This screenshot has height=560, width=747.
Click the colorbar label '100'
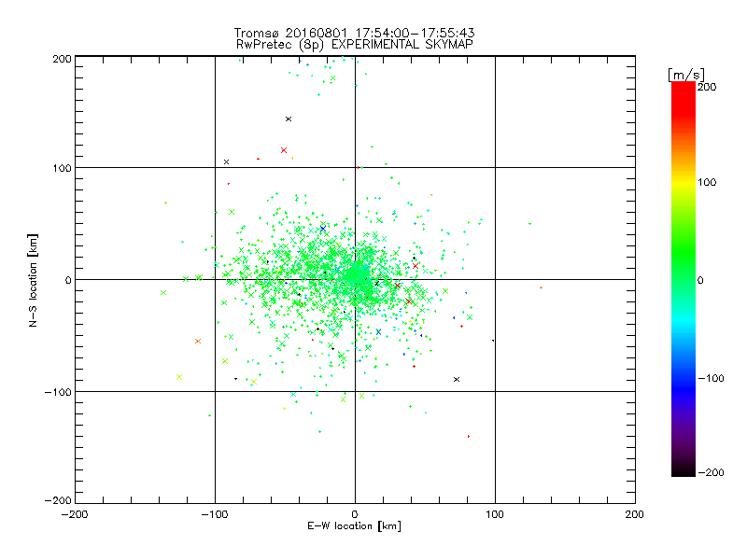click(707, 182)
